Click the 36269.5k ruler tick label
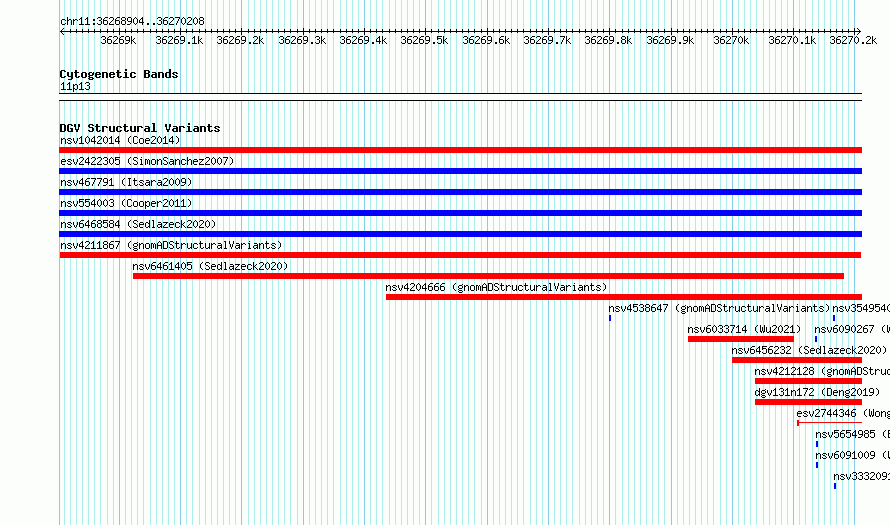This screenshot has height=525, width=890. coord(424,40)
